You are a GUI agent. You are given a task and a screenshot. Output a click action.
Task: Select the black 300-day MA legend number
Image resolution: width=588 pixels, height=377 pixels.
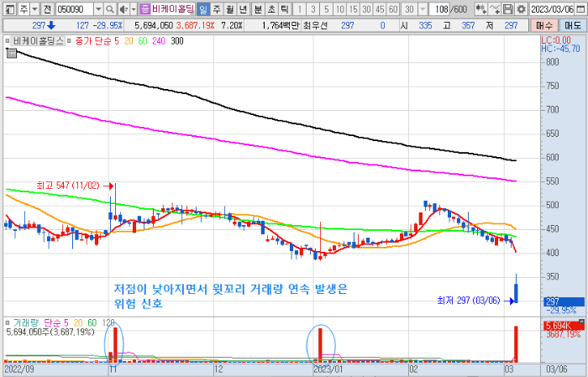(177, 41)
